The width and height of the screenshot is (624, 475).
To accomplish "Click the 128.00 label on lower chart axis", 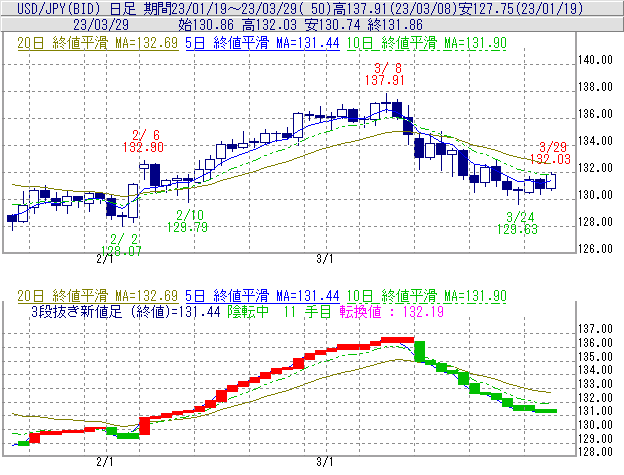I will [x=595, y=452].
